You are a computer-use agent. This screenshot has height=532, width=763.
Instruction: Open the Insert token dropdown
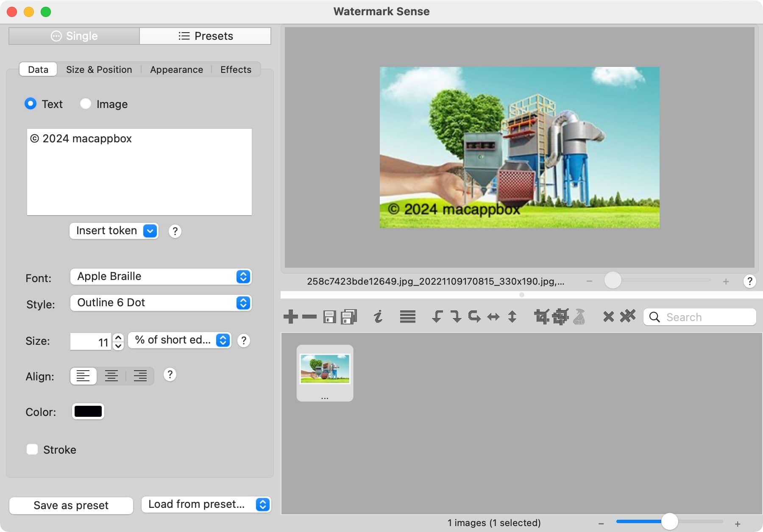pyautogui.click(x=114, y=231)
